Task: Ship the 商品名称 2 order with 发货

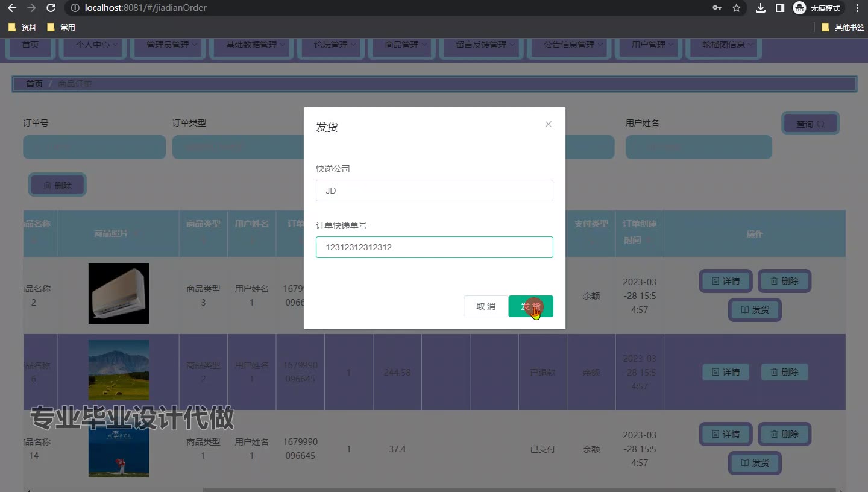Action: pyautogui.click(x=755, y=310)
